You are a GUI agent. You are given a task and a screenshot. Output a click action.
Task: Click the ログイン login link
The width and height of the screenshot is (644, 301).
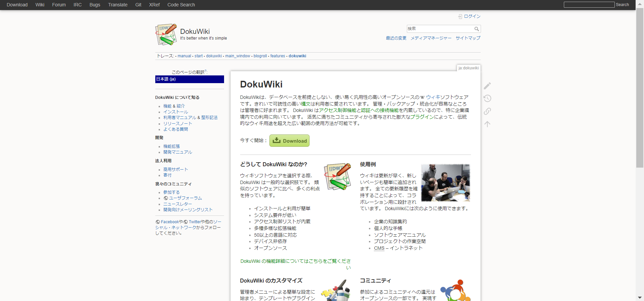coord(472,16)
